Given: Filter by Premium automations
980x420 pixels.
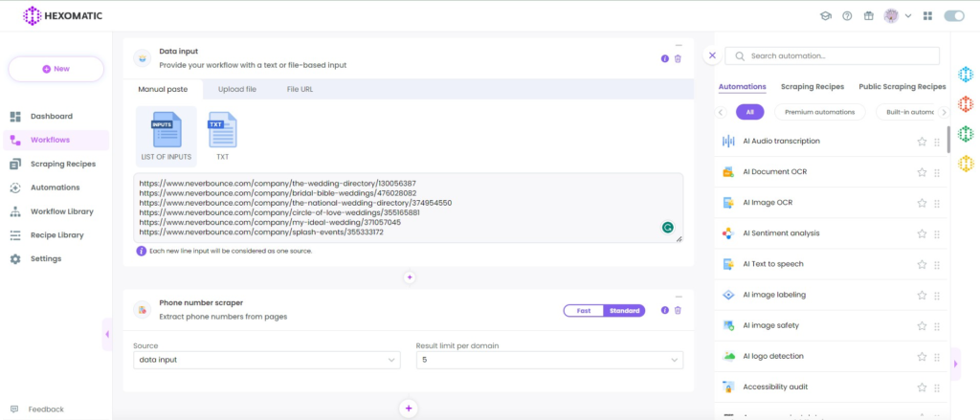Looking at the screenshot, I should (x=819, y=113).
